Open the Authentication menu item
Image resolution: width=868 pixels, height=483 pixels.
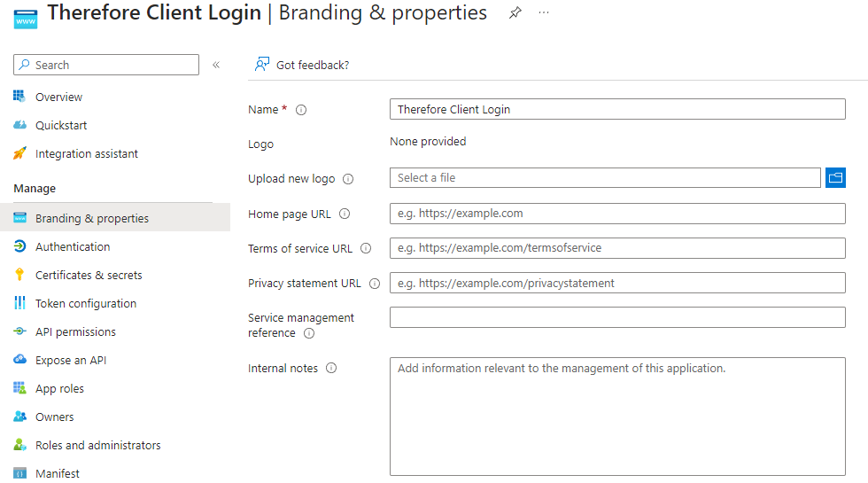click(73, 247)
